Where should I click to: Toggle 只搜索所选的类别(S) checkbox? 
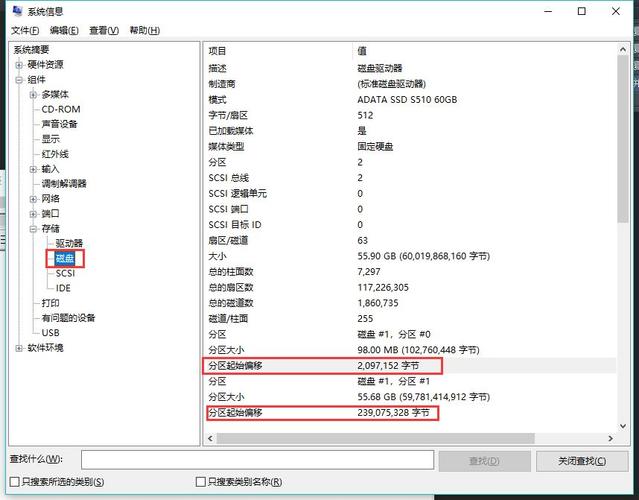click(x=15, y=482)
